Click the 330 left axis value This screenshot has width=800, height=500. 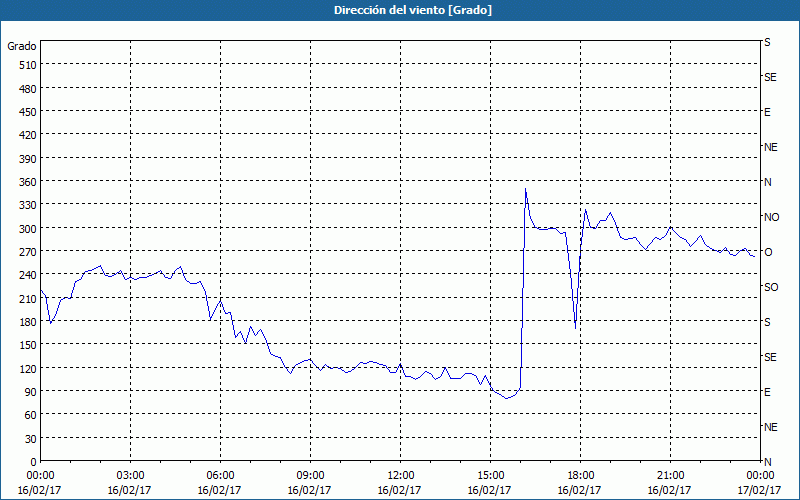click(x=28, y=205)
